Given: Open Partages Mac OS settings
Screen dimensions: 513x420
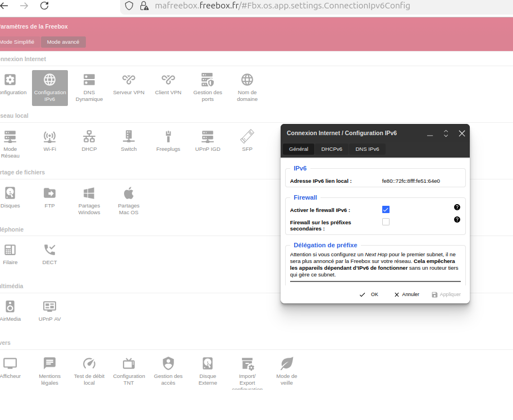Looking at the screenshot, I should point(129,201).
